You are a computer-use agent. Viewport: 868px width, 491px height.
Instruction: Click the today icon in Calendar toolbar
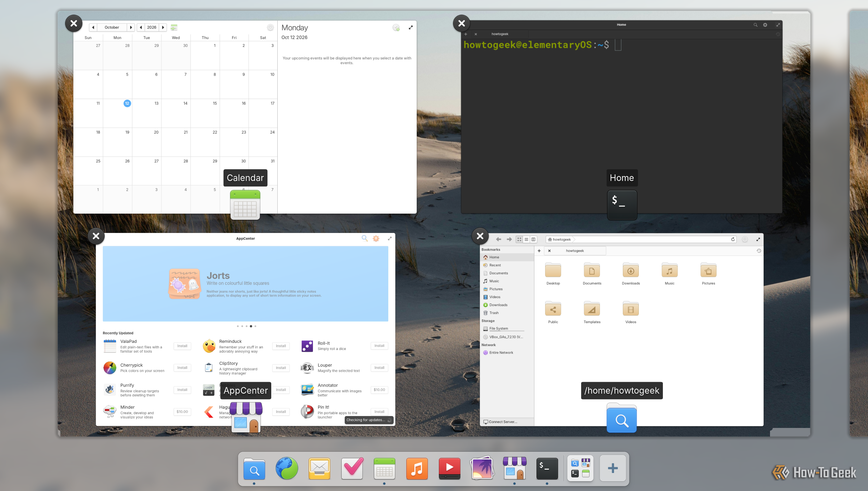click(x=174, y=27)
